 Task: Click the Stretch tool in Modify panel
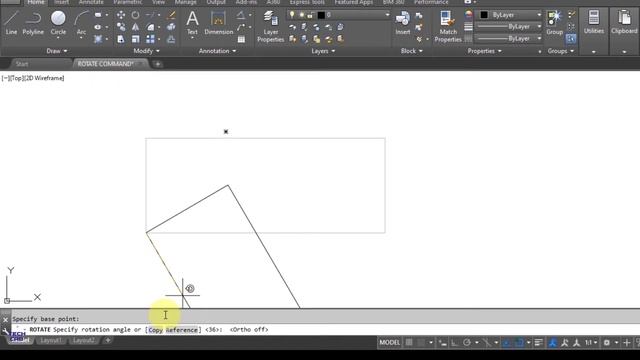(121, 39)
